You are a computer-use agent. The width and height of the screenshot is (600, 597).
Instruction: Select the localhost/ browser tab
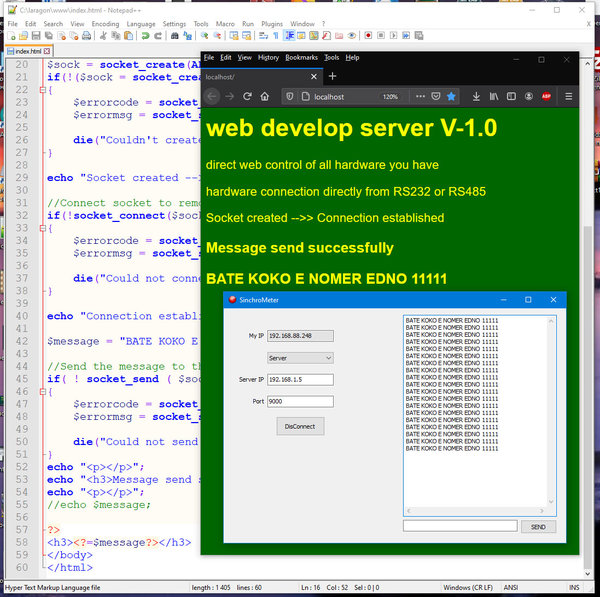(262, 77)
